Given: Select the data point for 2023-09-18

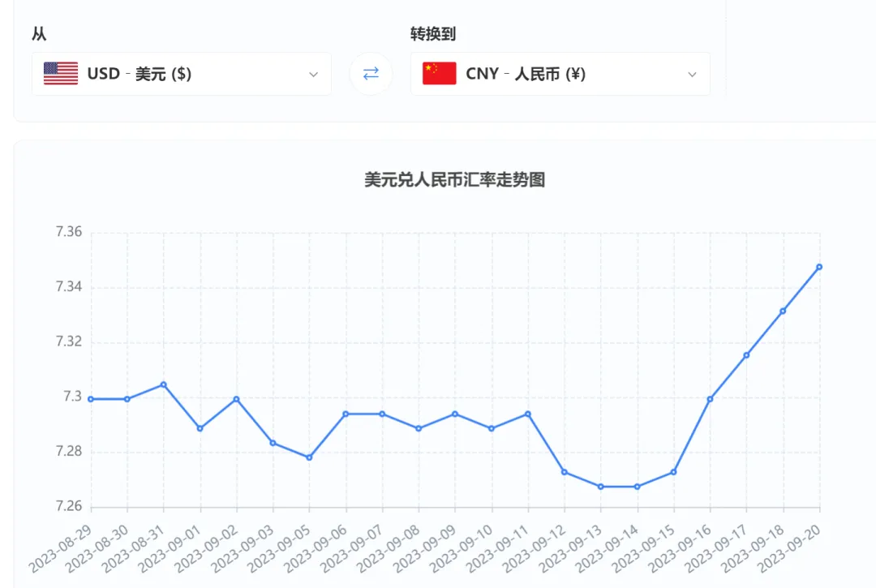Looking at the screenshot, I should (x=783, y=311).
